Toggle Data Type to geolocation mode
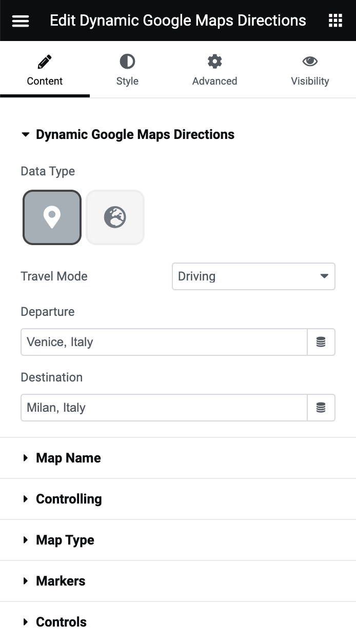The width and height of the screenshot is (356, 644). click(115, 217)
